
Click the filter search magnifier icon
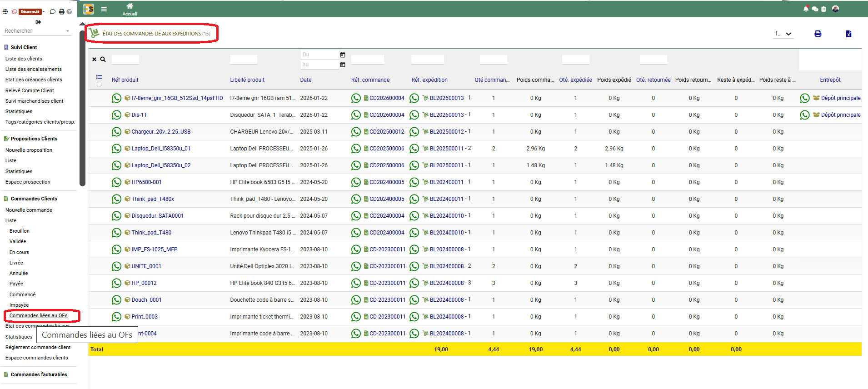[x=103, y=60]
